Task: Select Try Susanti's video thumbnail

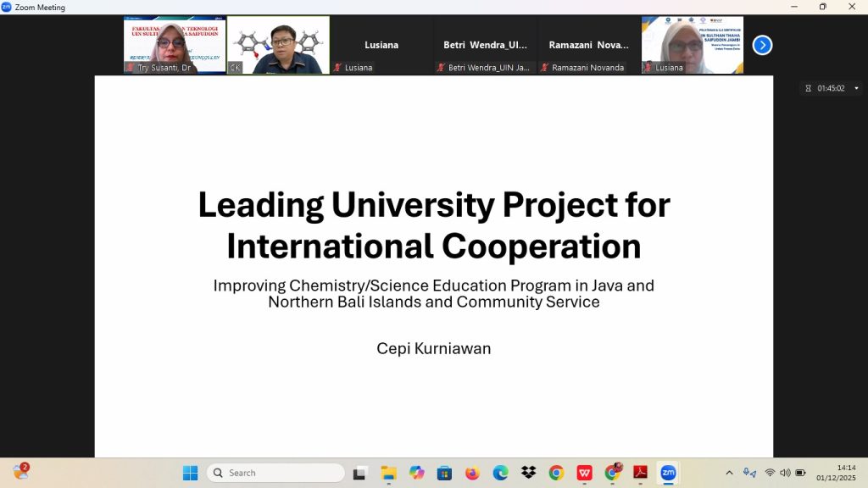Action: 175,45
